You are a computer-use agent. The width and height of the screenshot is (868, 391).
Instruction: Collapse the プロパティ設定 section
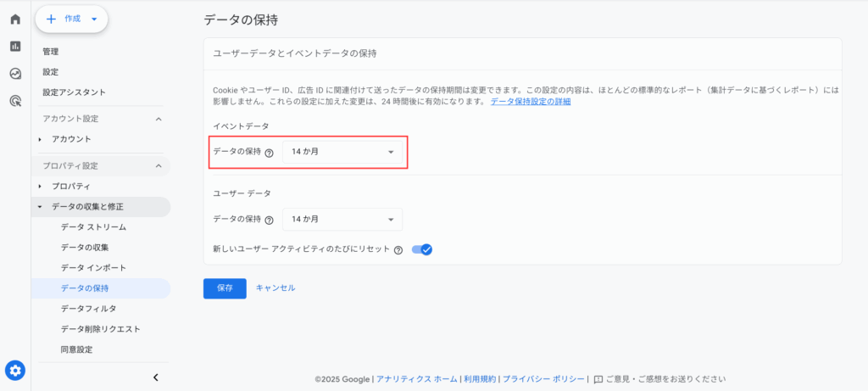159,165
